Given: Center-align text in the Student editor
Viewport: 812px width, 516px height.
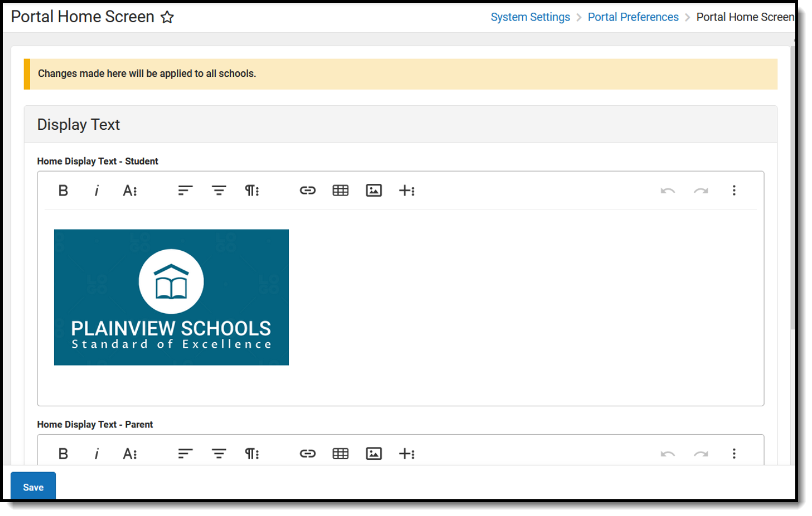Looking at the screenshot, I should point(219,191).
